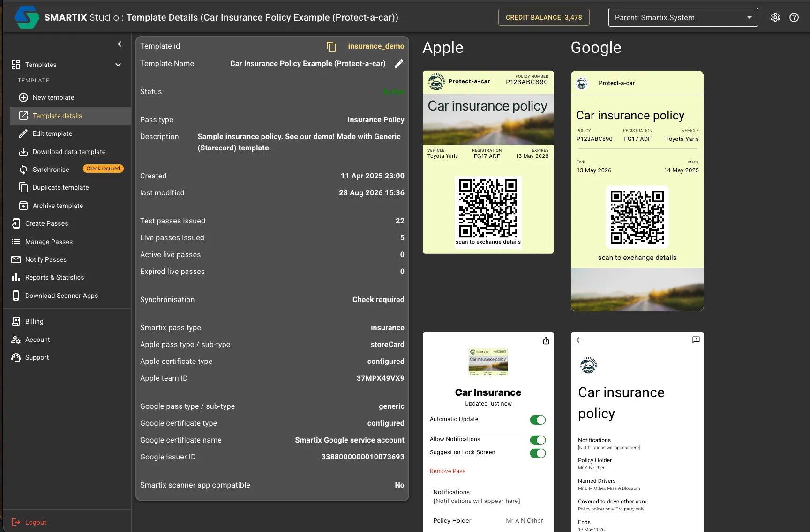Choose Archive template menu item
Viewport: 810px width, 532px height.
tap(71, 206)
